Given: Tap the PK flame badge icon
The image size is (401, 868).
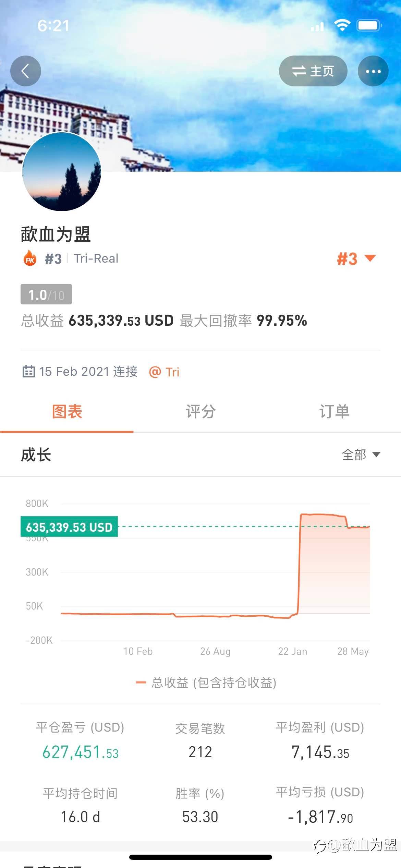Looking at the screenshot, I should click(x=30, y=258).
